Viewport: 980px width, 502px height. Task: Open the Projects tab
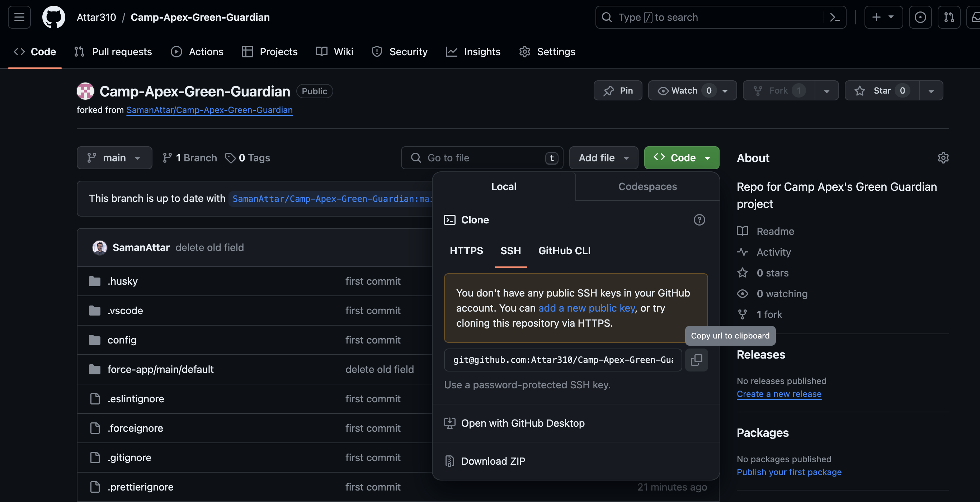[270, 52]
